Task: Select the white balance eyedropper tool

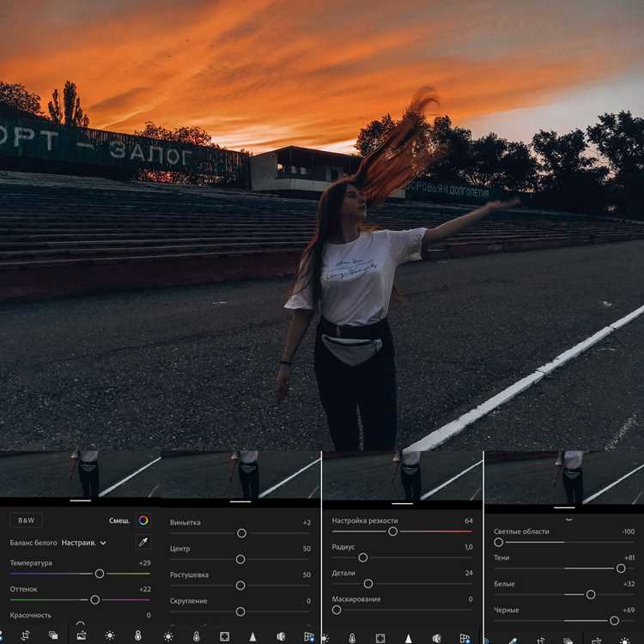Action: pyautogui.click(x=143, y=542)
